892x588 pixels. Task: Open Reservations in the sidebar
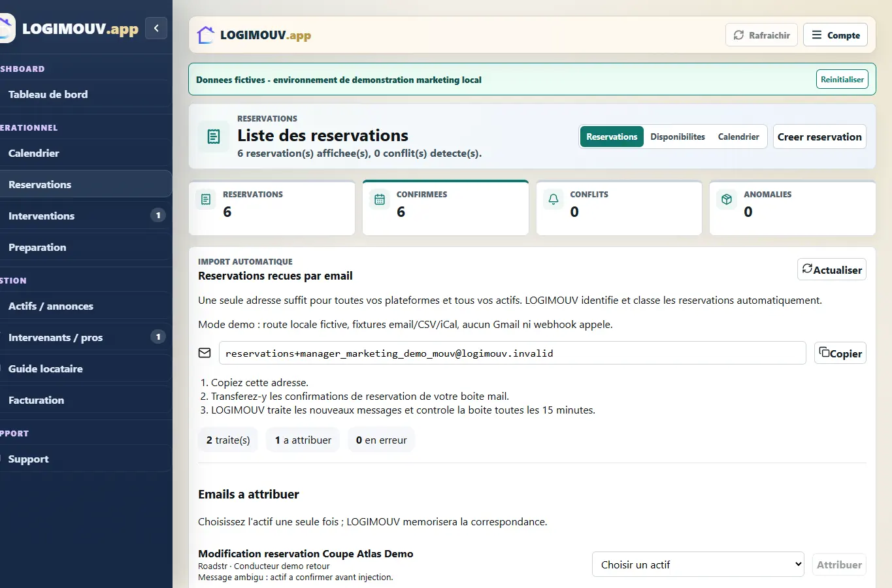(85, 184)
